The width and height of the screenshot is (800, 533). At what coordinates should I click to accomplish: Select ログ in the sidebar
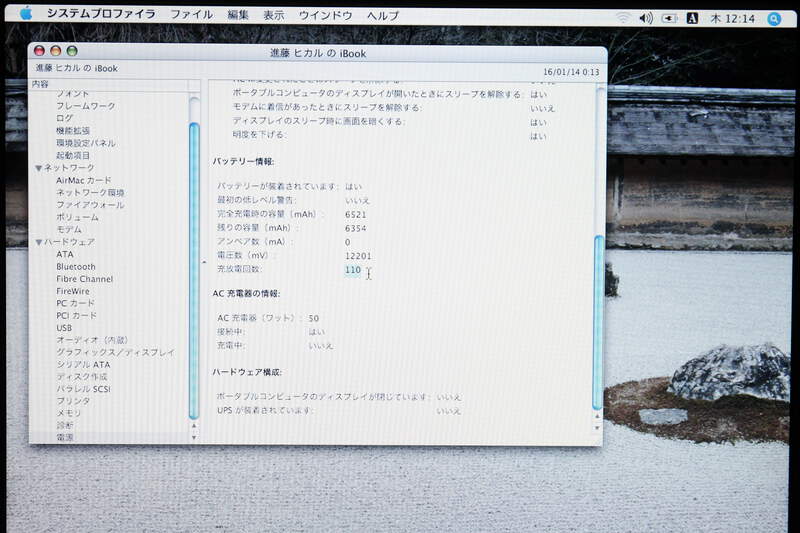pyautogui.click(x=64, y=118)
